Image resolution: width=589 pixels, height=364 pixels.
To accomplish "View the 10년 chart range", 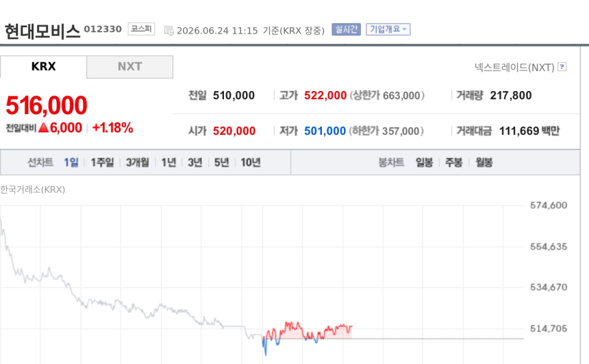I will [x=251, y=162].
